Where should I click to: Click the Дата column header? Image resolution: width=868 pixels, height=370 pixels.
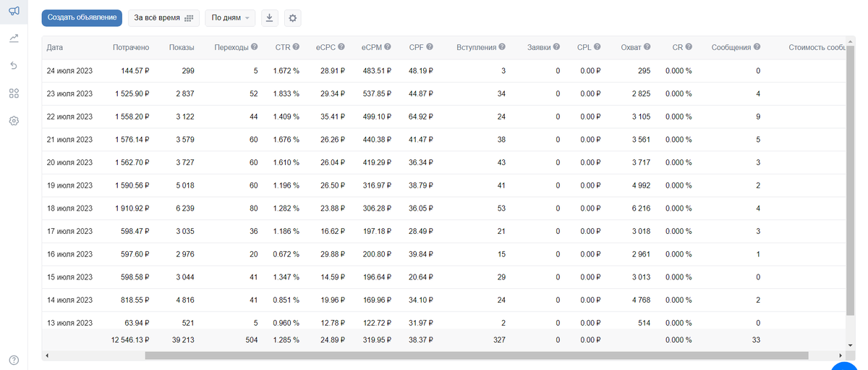pyautogui.click(x=55, y=47)
